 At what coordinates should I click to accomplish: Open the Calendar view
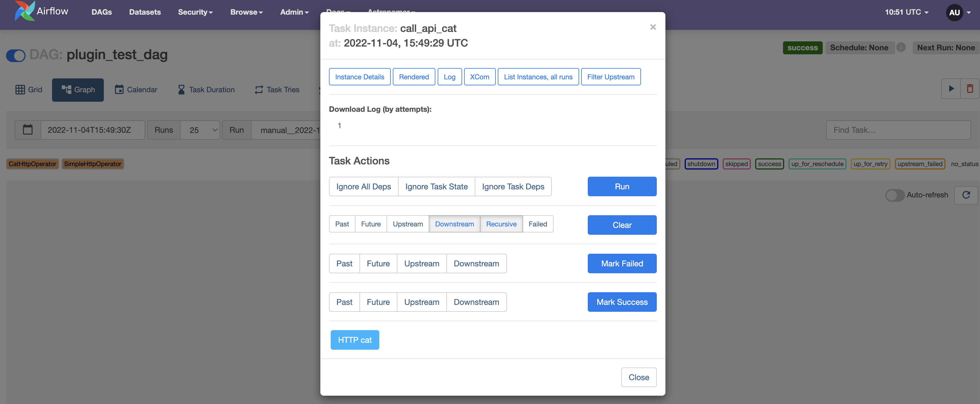pyautogui.click(x=136, y=90)
